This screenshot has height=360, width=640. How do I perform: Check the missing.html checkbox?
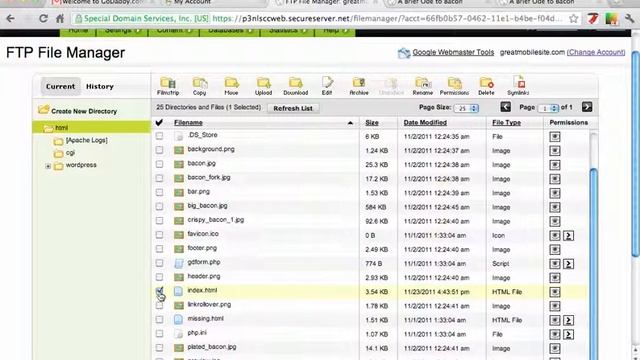(x=159, y=319)
